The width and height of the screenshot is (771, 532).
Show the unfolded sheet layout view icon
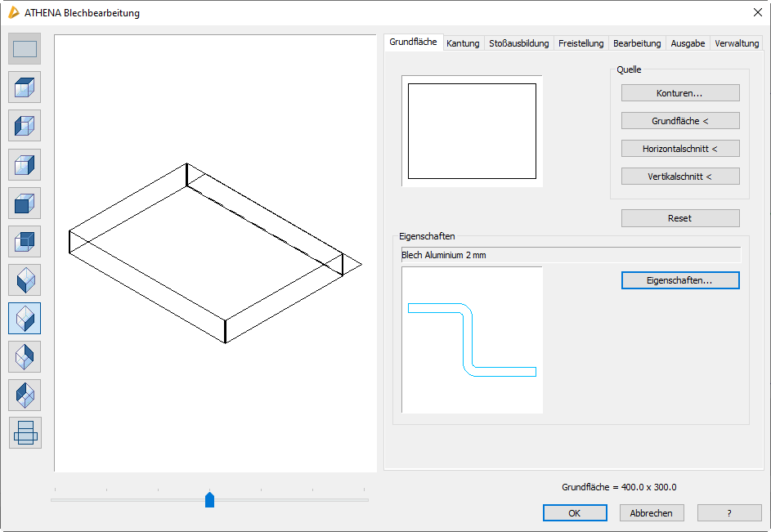[25, 433]
